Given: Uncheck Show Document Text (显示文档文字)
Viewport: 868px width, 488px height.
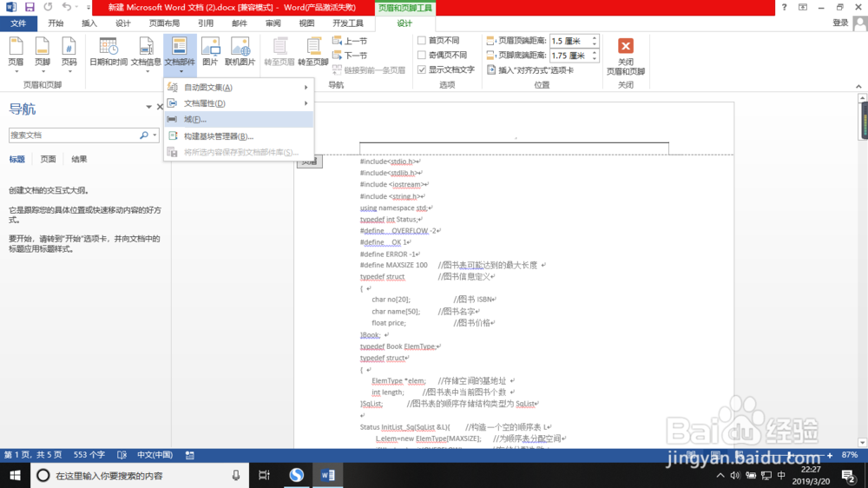Looking at the screenshot, I should coord(422,69).
